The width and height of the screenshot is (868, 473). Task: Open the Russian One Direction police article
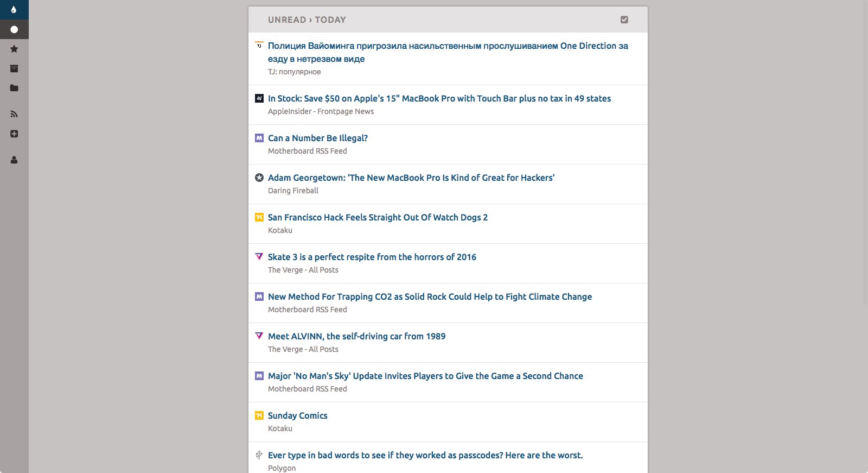click(448, 52)
